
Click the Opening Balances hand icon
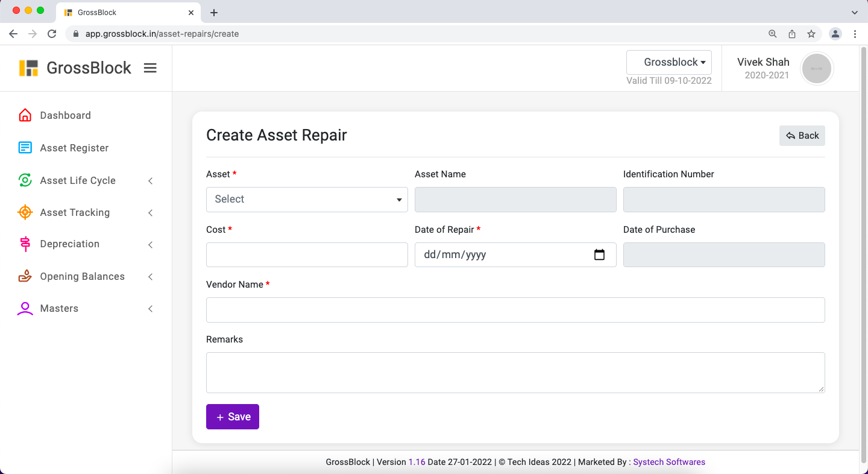pyautogui.click(x=25, y=276)
